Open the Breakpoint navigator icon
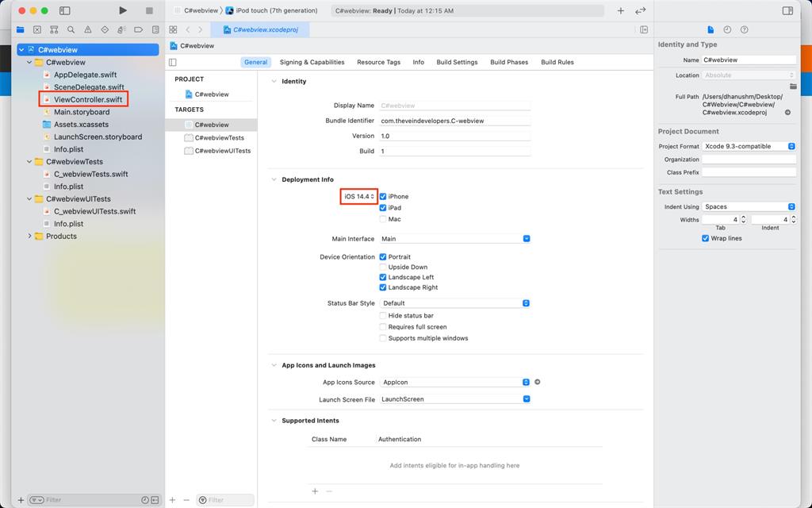812x508 pixels. coord(140,29)
